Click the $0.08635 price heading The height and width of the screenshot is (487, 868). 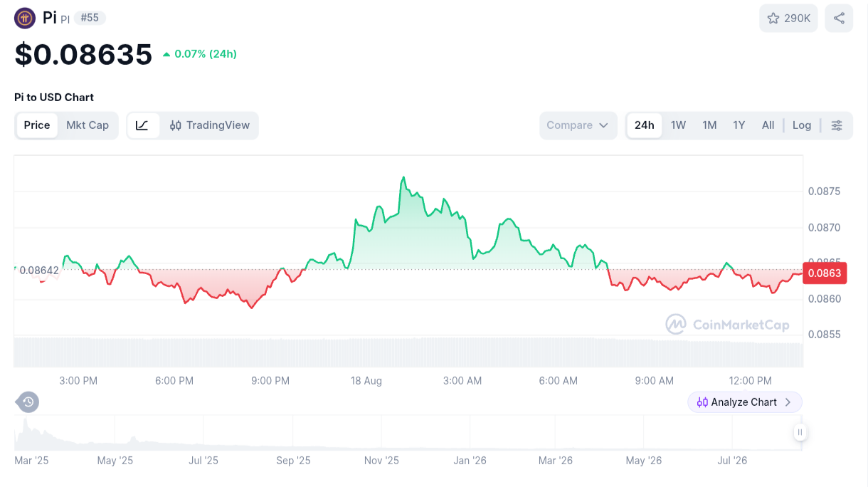click(83, 55)
